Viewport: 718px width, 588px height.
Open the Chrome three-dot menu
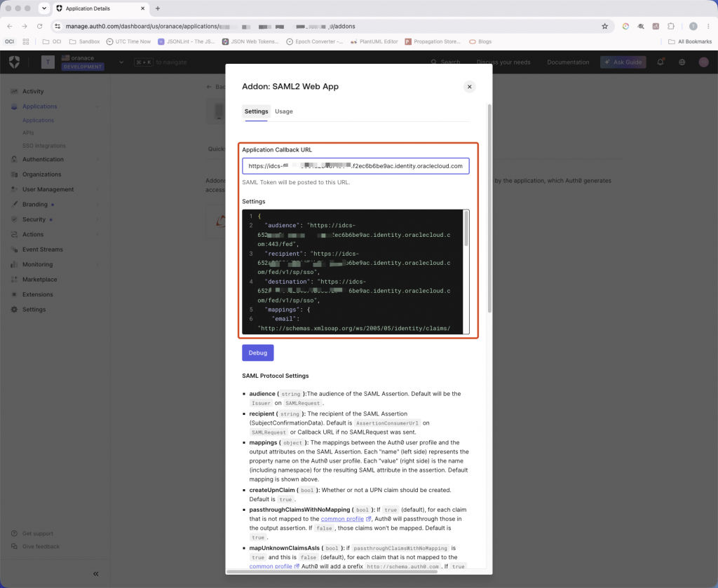pos(708,26)
